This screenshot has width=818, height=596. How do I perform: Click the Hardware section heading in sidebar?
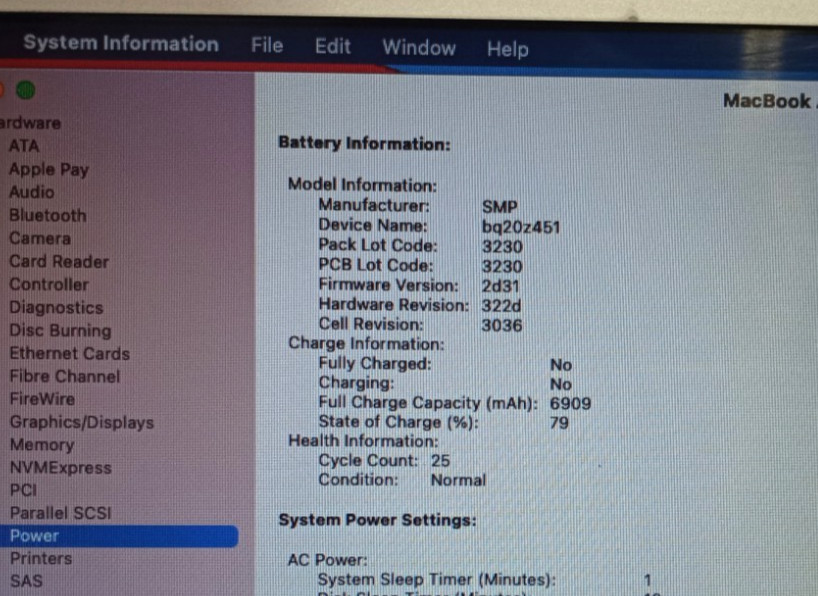point(31,123)
